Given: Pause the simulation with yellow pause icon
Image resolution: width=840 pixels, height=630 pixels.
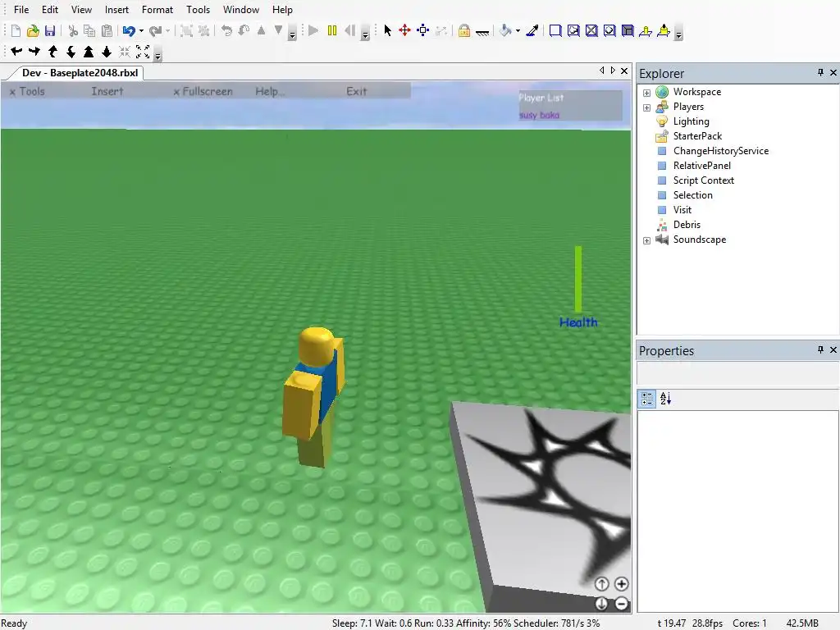Looking at the screenshot, I should click(x=332, y=30).
